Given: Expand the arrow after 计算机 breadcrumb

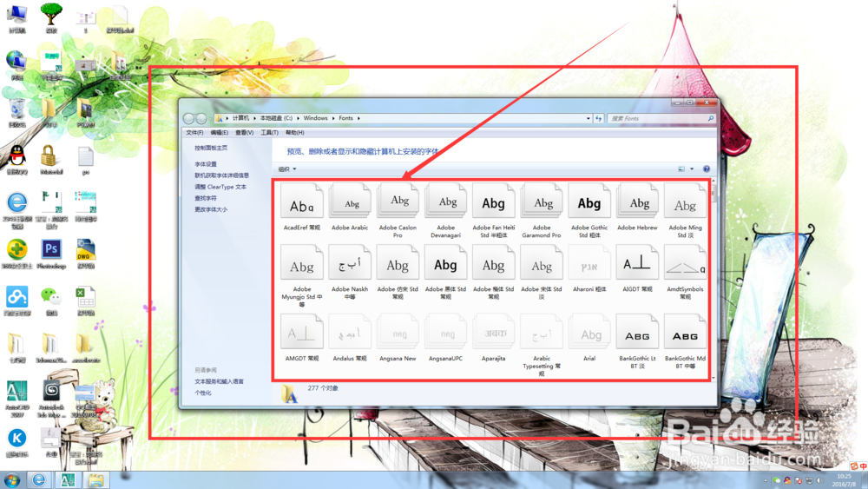Looking at the screenshot, I should [254, 118].
